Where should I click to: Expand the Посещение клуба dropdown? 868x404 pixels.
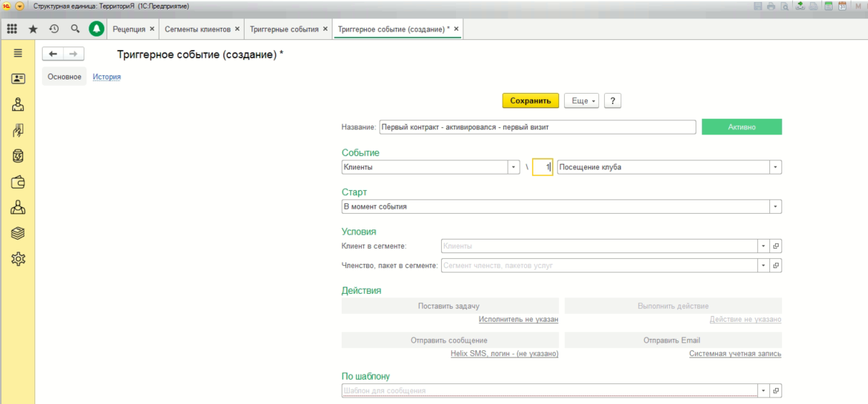pyautogui.click(x=776, y=167)
